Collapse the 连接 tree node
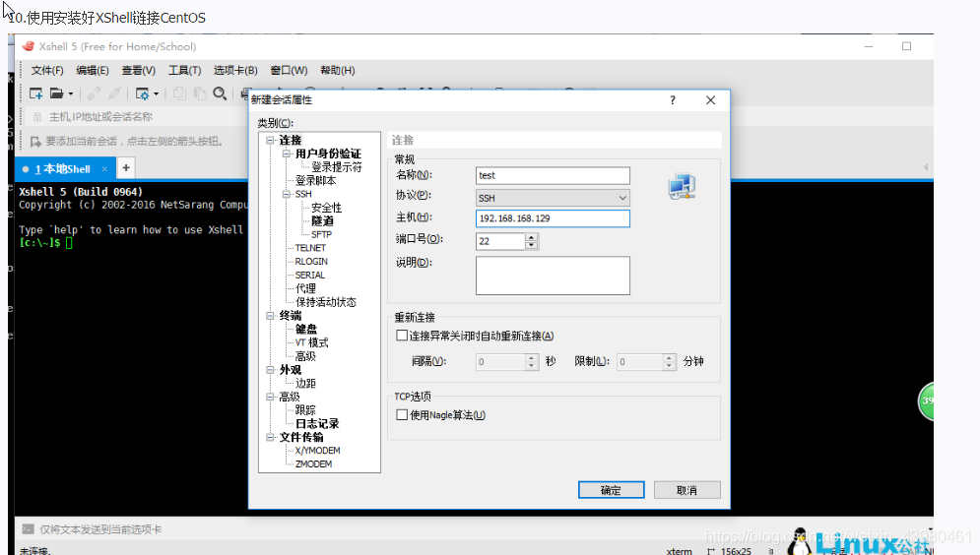This screenshot has height=555, width=980. pos(270,141)
